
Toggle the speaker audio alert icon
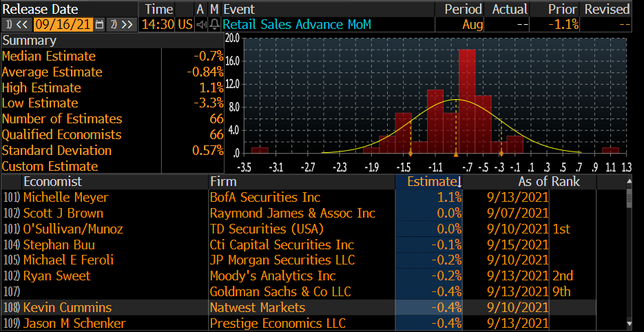(x=201, y=25)
